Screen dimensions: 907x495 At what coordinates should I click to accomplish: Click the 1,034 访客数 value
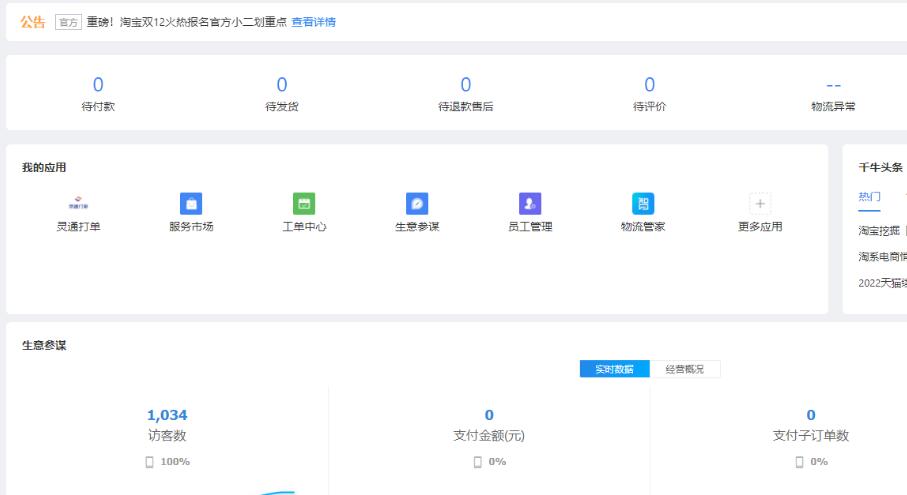pyautogui.click(x=167, y=415)
